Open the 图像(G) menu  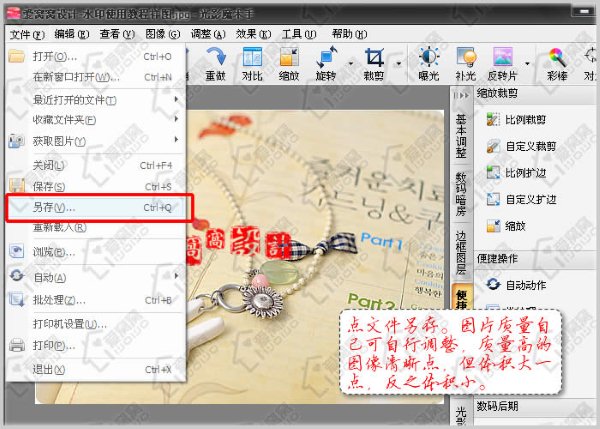tap(163, 34)
